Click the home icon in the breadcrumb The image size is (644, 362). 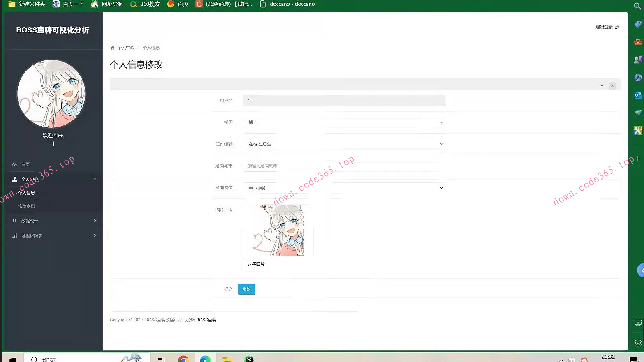[x=112, y=48]
